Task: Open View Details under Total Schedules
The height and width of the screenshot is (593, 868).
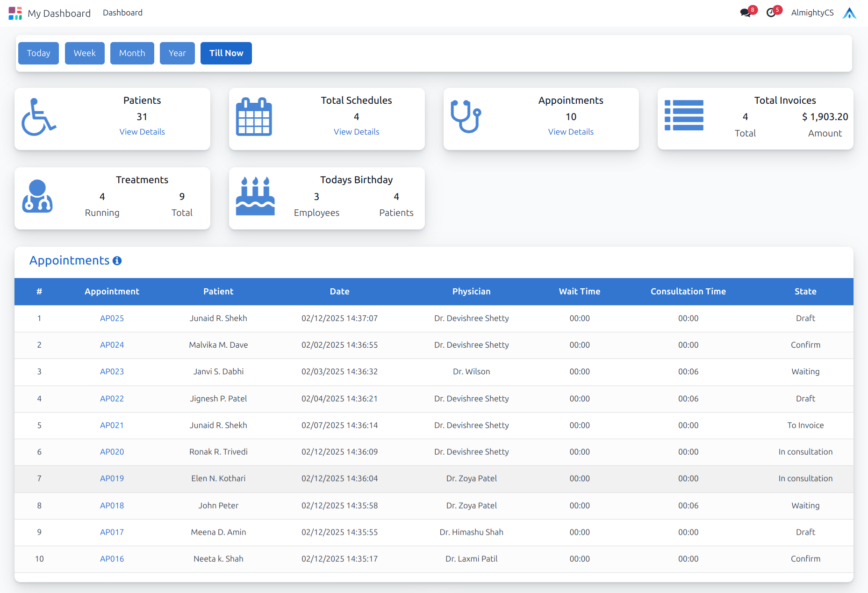Action: [x=356, y=132]
